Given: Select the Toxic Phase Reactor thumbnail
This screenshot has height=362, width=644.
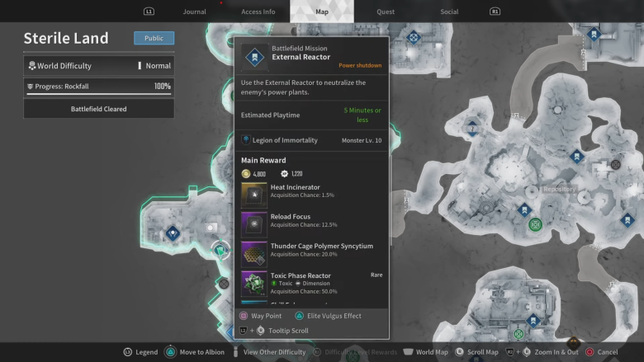Looking at the screenshot, I should click(253, 284).
